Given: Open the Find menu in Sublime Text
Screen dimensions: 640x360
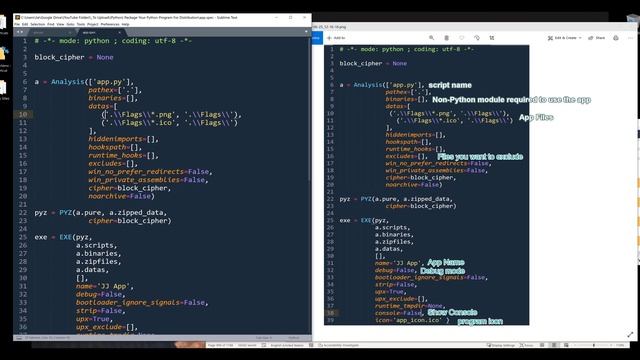Looking at the screenshot, I should pos(51,24).
